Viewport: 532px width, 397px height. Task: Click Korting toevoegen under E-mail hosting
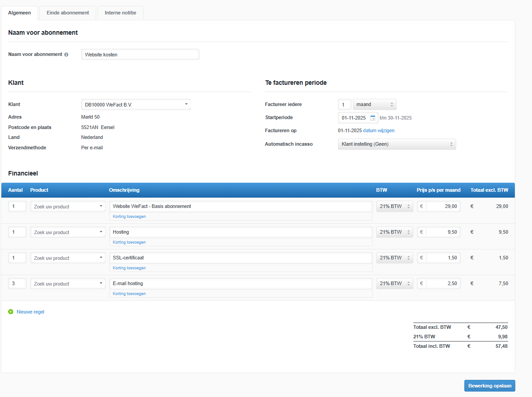[x=129, y=294]
